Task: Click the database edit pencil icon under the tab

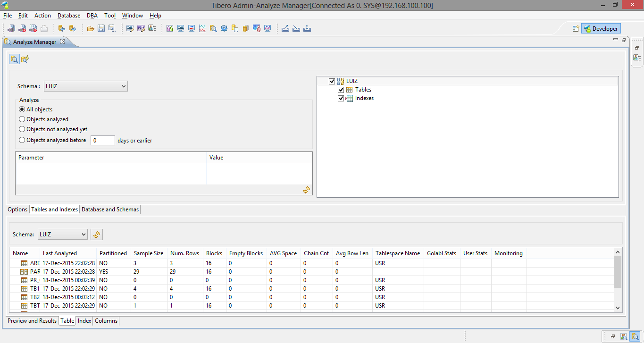Action: pos(25,59)
